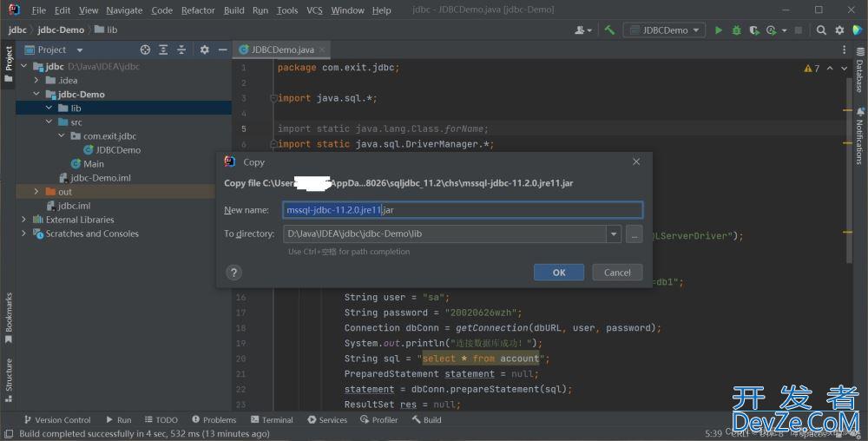The image size is (868, 441).
Task: Click Select Opened File target icon
Action: pyautogui.click(x=145, y=49)
